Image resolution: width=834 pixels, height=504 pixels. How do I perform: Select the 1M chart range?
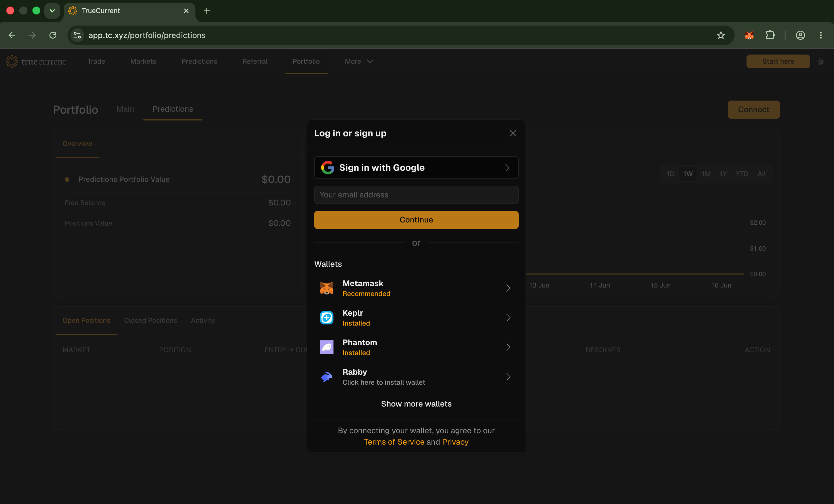(706, 174)
